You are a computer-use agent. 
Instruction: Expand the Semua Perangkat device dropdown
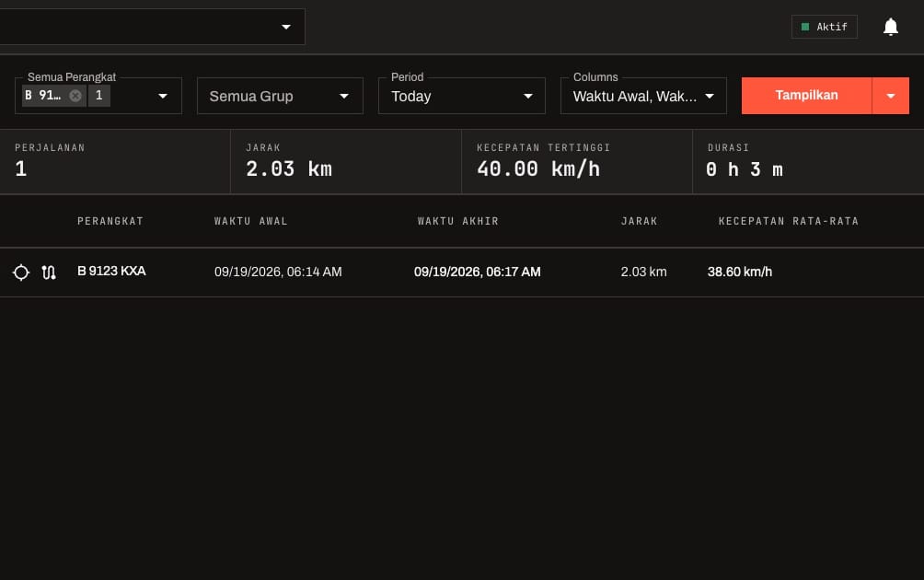163,96
